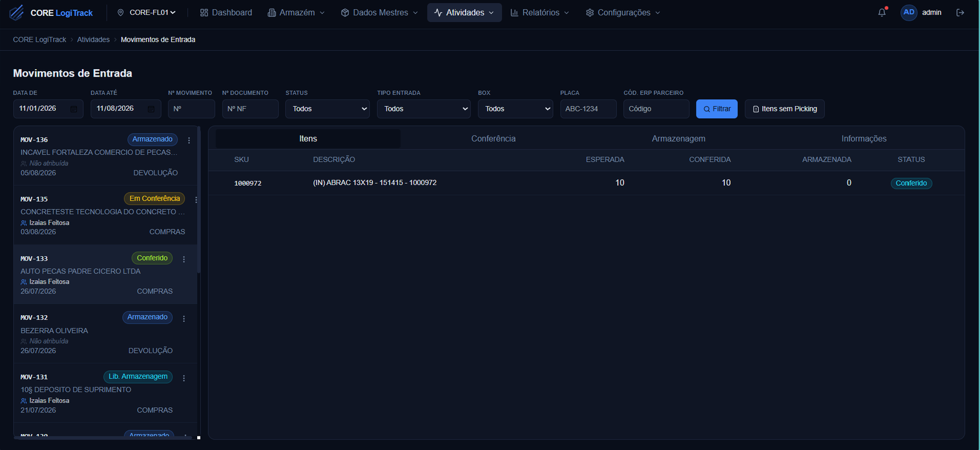The height and width of the screenshot is (450, 980).
Task: Click 10§ DEPOSITO DE SUPRIMENTO name
Action: coord(76,389)
